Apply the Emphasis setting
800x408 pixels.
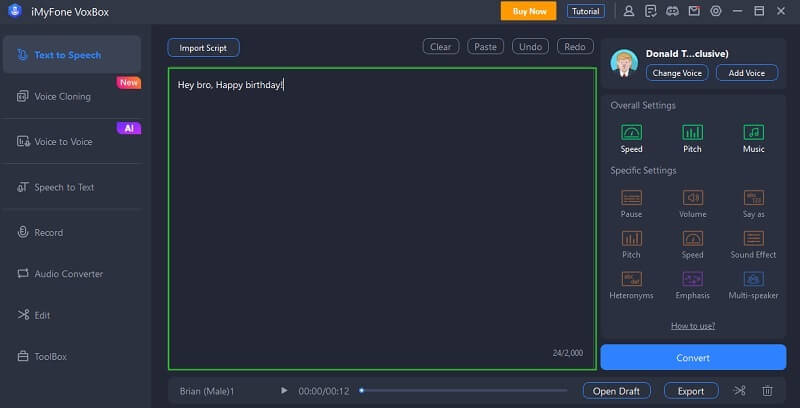[692, 286]
